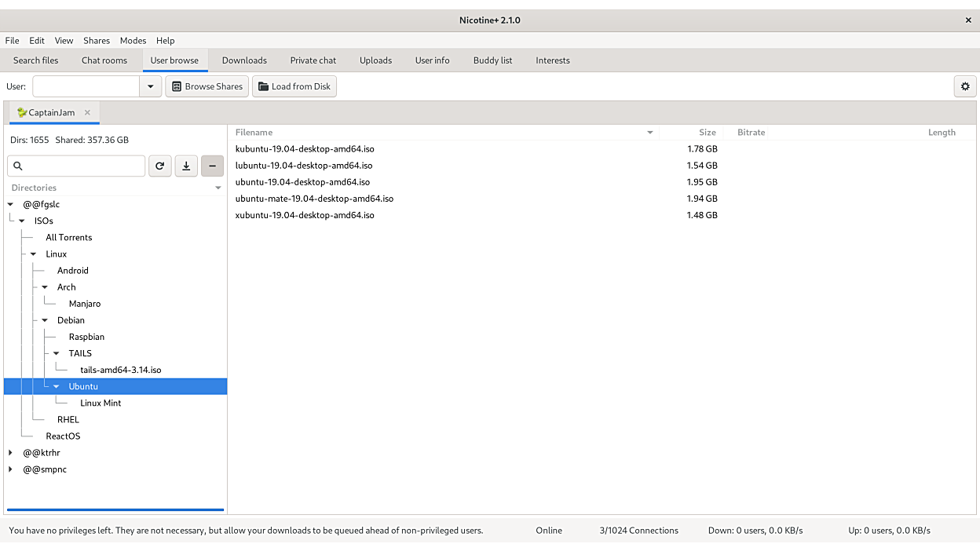Select the Linux Mint folder
Screen dimensions: 980x551
pos(101,403)
